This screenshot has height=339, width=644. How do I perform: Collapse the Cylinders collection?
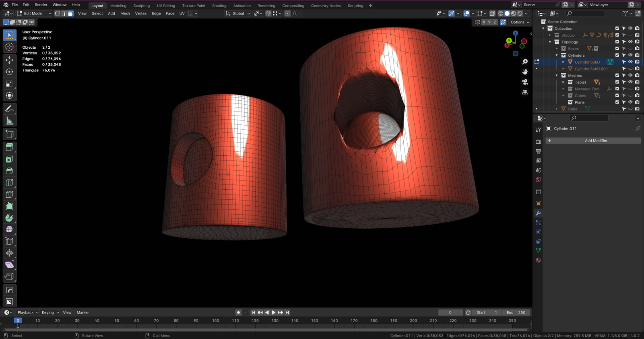pyautogui.click(x=557, y=55)
